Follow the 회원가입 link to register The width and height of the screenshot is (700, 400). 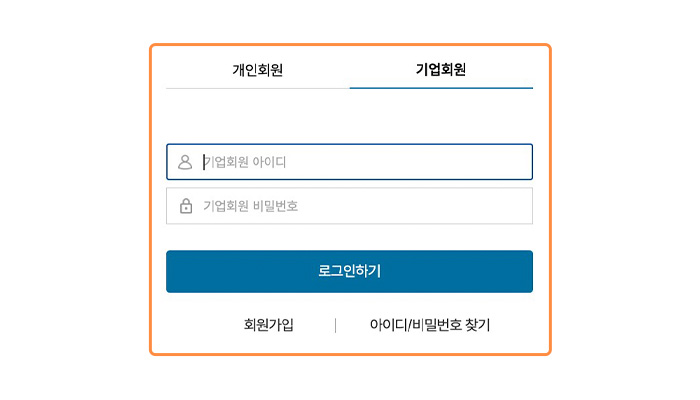pyautogui.click(x=268, y=325)
